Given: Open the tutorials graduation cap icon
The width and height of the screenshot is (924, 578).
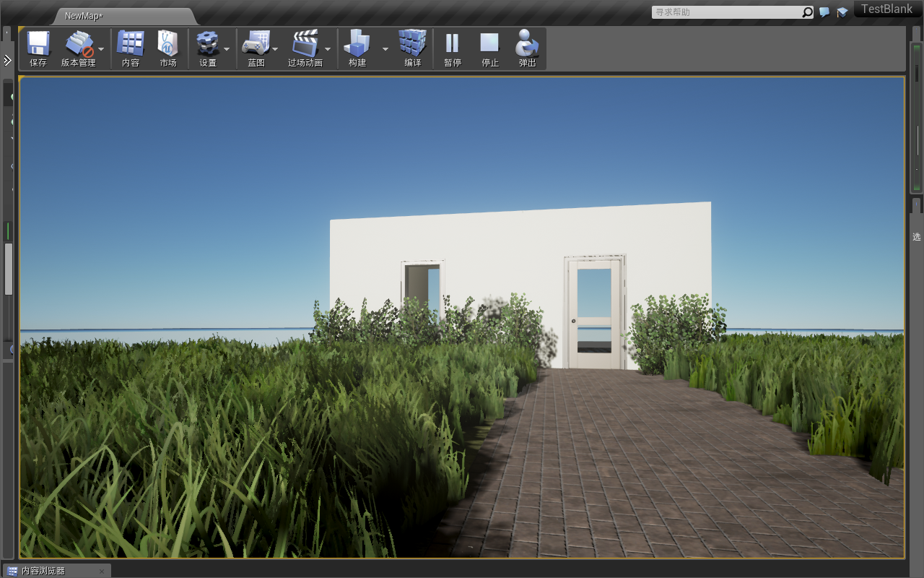Looking at the screenshot, I should point(842,12).
